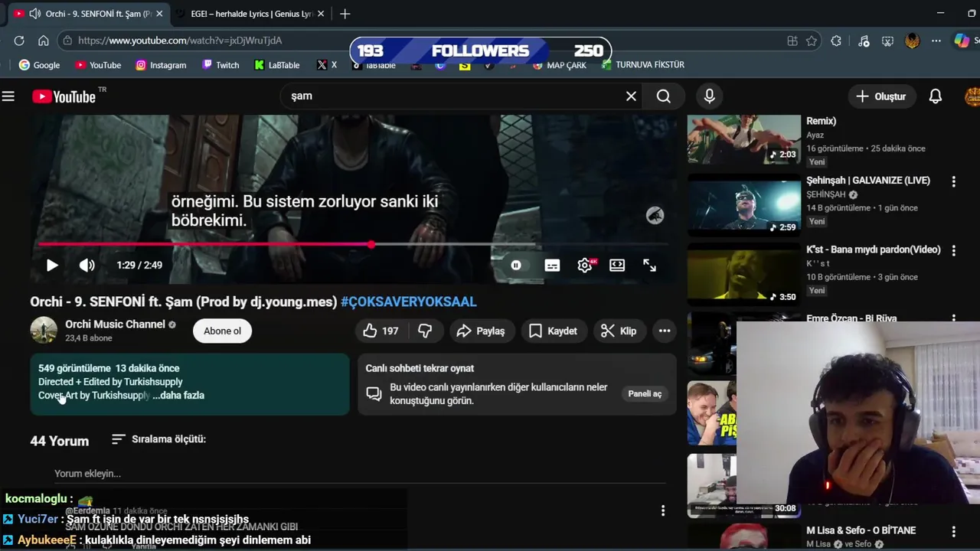Image resolution: width=980 pixels, height=551 pixels.
Task: Switch to the EGEI herhalde Lyrics tab
Action: click(251, 14)
